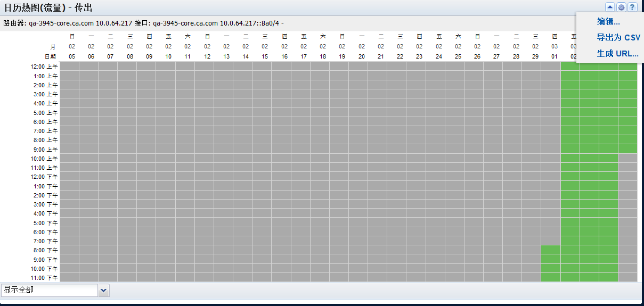
Task: Click the router and interface info line
Action: tap(144, 23)
